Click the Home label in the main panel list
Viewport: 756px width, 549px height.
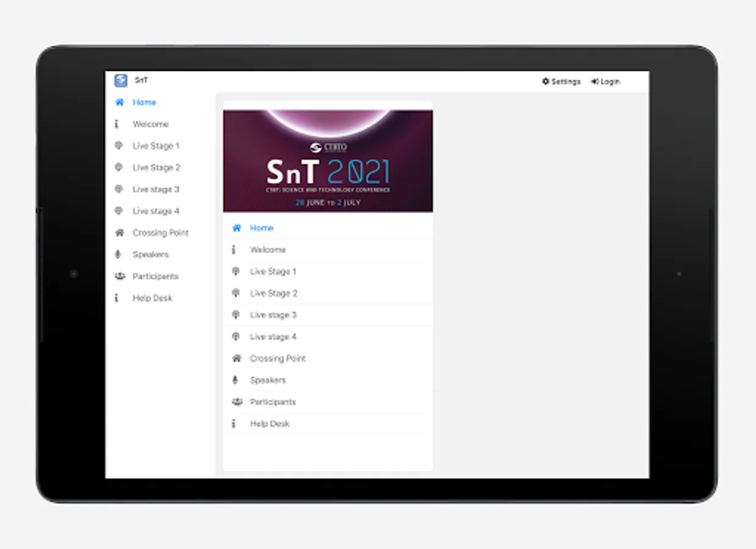pyautogui.click(x=262, y=228)
